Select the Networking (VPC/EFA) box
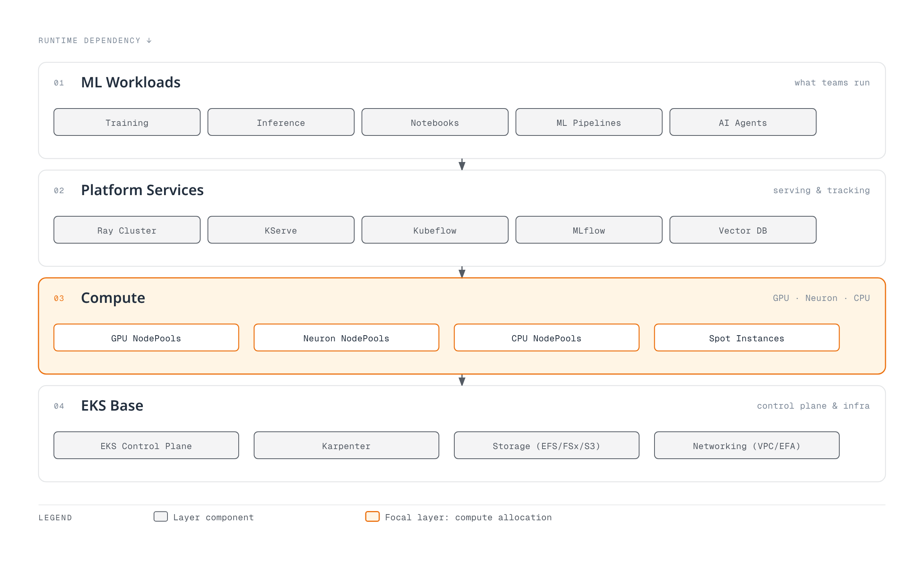Screen dimensions: 924x578 pos(747,445)
